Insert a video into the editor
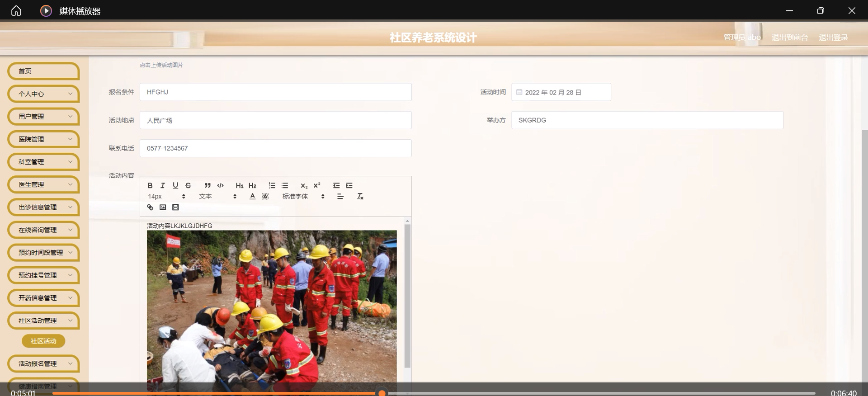 click(x=175, y=207)
